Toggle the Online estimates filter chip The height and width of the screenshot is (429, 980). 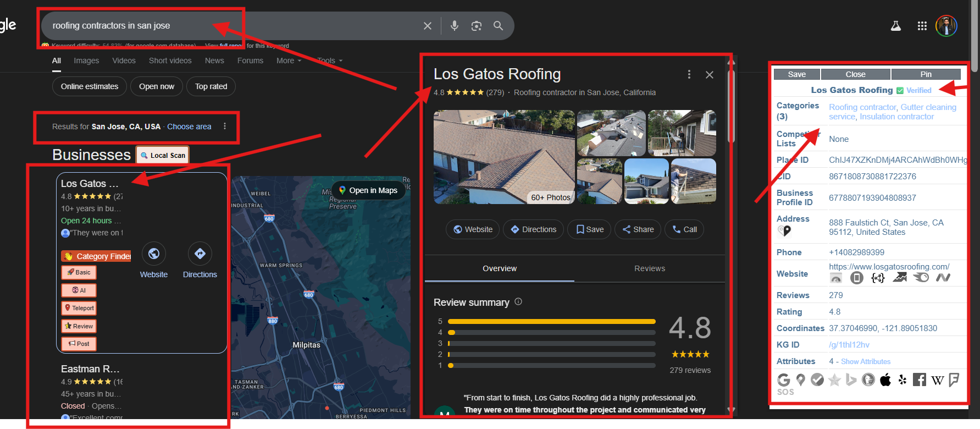[x=90, y=86]
